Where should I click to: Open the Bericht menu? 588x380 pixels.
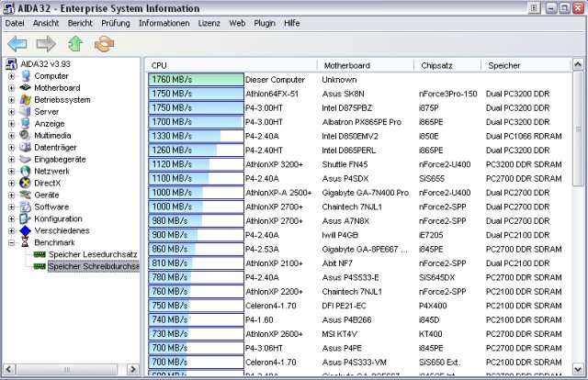pyautogui.click(x=80, y=23)
